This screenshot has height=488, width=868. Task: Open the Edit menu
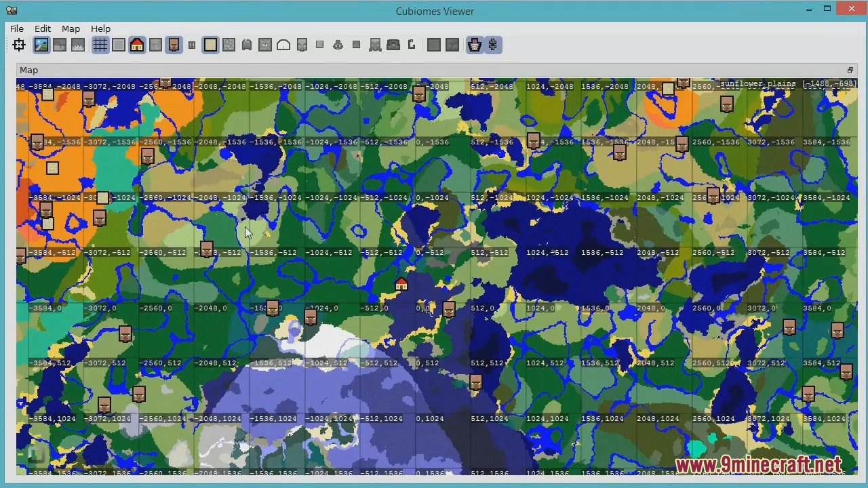tap(43, 28)
